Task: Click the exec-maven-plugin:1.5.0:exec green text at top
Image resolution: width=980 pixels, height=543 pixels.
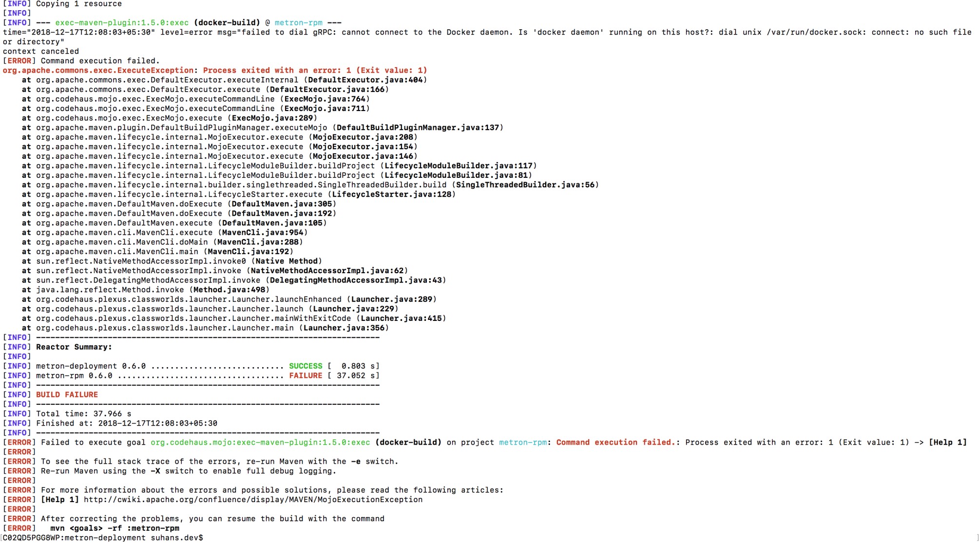Action: coord(122,22)
